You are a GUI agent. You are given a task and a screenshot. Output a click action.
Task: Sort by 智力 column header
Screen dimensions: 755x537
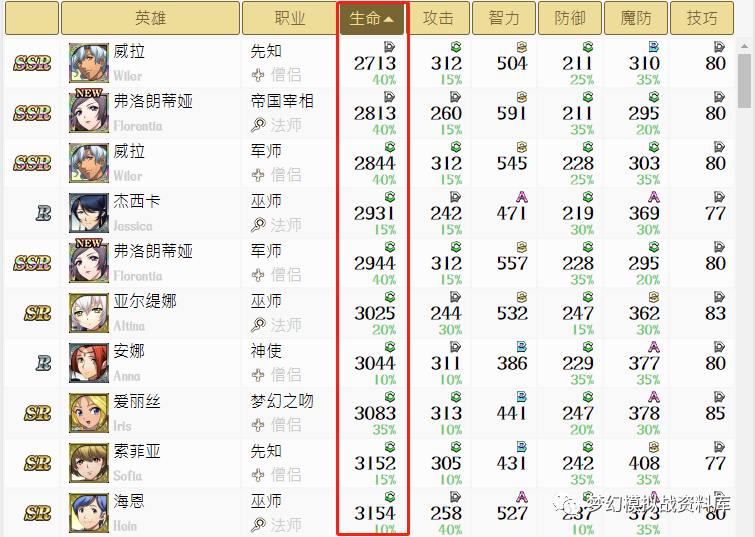(504, 18)
